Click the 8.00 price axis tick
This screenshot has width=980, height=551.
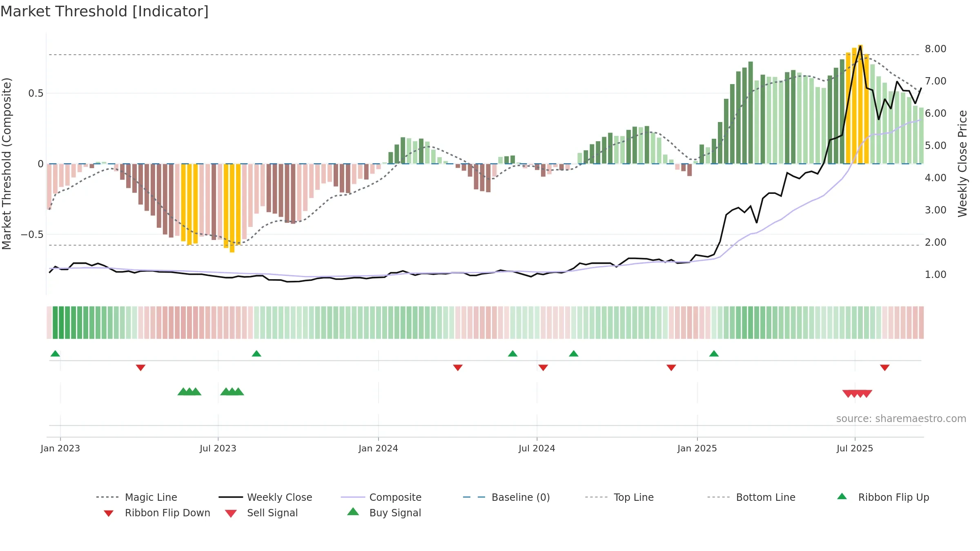pos(935,49)
